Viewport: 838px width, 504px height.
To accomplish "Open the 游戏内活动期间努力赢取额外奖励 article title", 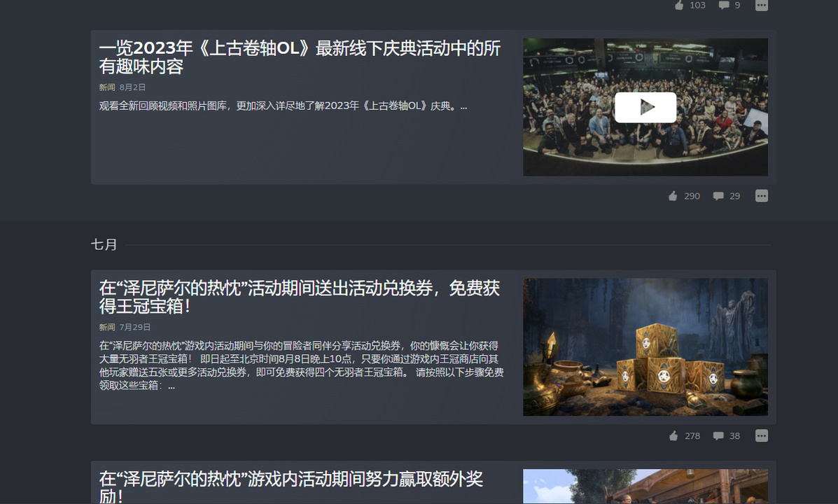I will tap(291, 487).
